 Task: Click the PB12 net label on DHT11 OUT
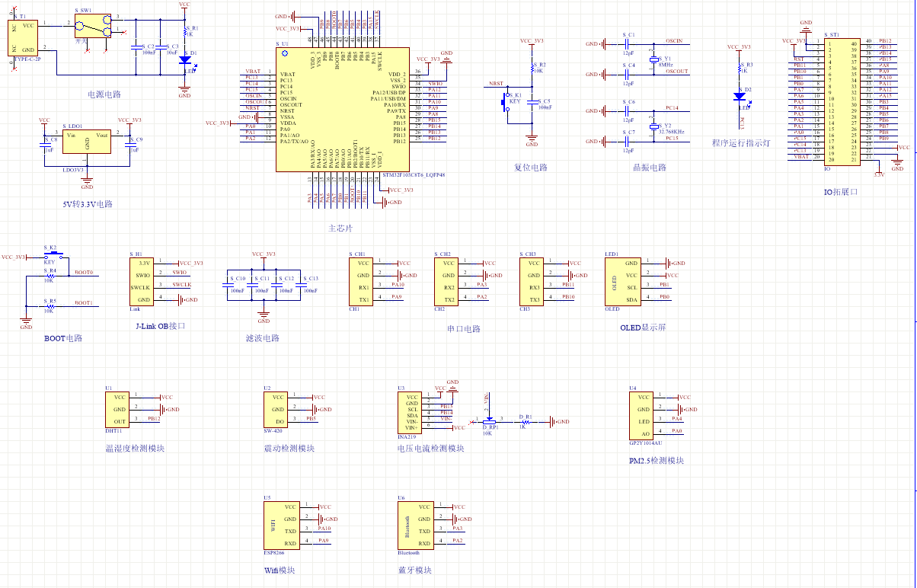[154, 418]
